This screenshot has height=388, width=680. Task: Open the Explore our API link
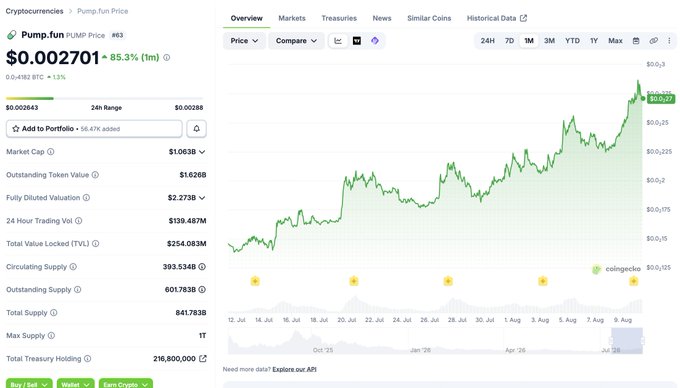tap(294, 369)
